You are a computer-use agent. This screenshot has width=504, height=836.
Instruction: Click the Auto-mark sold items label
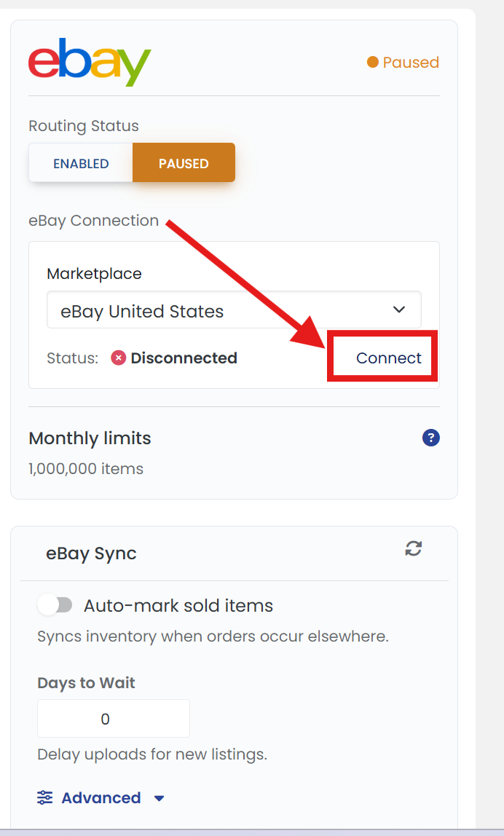[x=178, y=606]
